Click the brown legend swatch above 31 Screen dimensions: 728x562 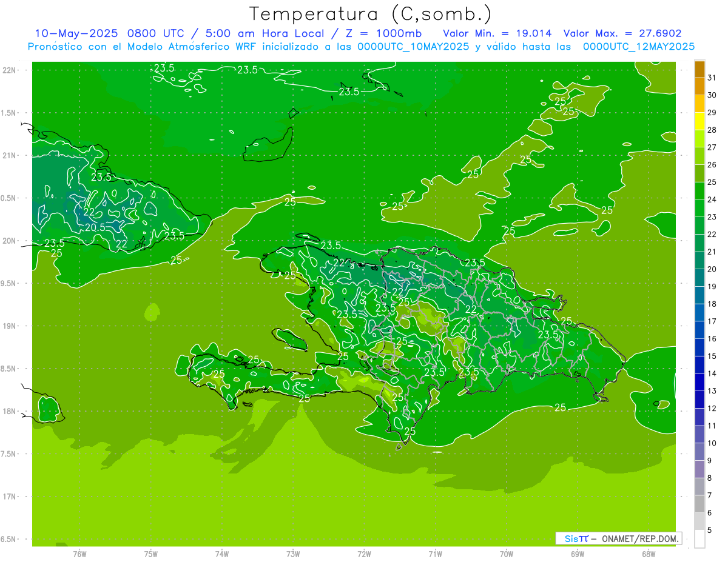(x=699, y=69)
